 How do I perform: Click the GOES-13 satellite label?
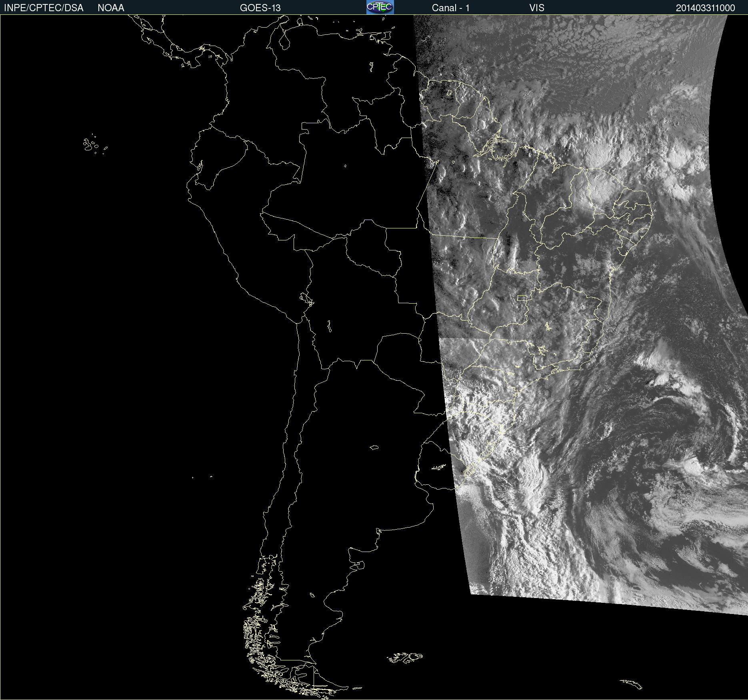pyautogui.click(x=260, y=8)
